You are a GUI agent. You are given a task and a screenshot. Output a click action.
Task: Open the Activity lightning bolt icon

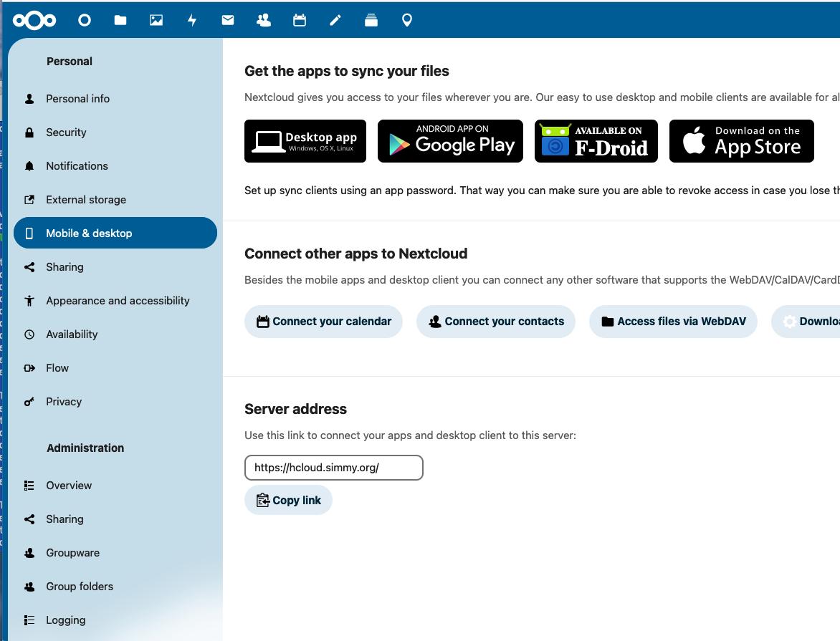pos(192,21)
